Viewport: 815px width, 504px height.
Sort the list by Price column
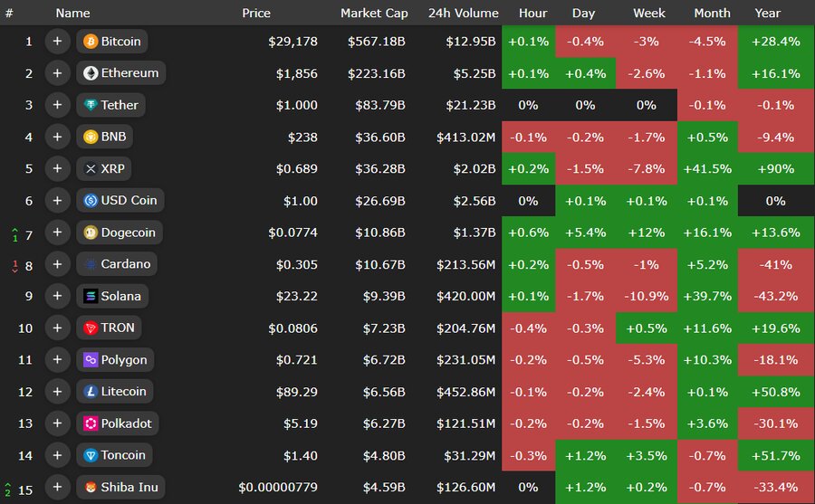[256, 13]
